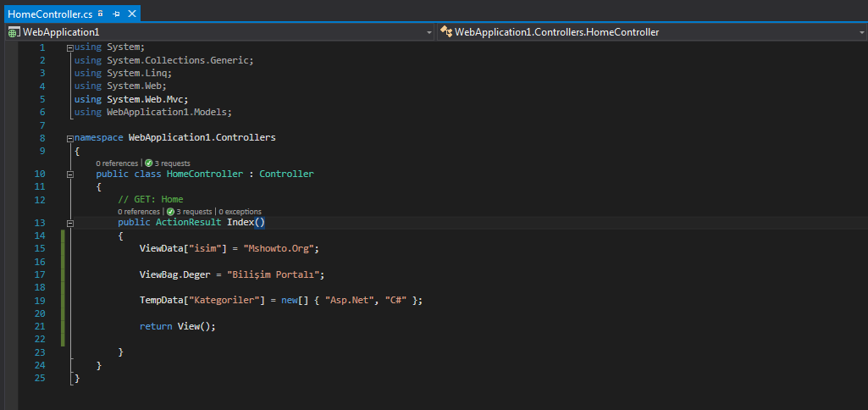Click 'View()' in the return statement
868x410 pixels.
click(194, 326)
